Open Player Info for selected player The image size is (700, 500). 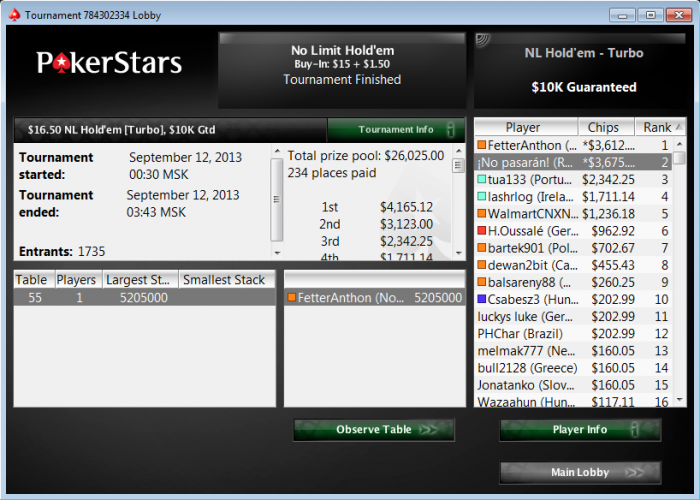580,429
